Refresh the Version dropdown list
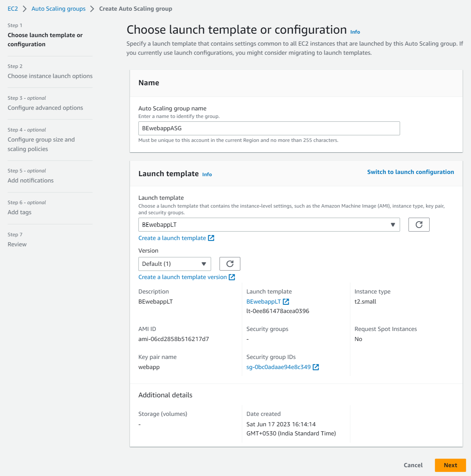The image size is (471, 476). (229, 264)
